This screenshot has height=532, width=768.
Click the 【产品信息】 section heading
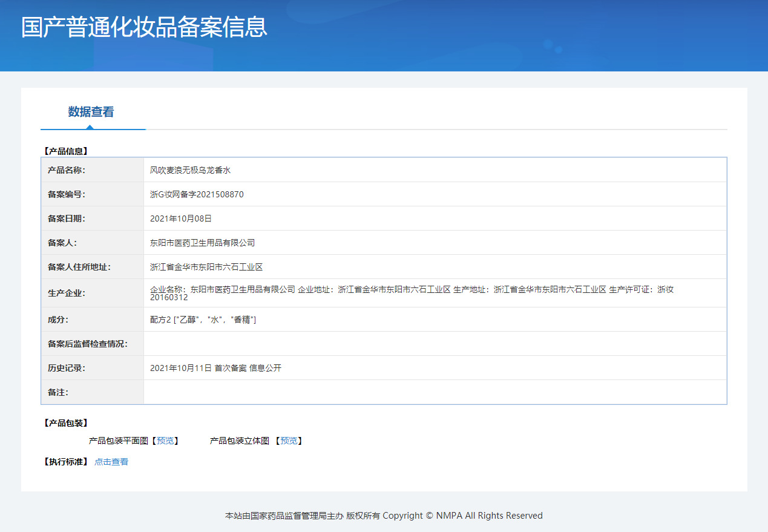point(65,151)
